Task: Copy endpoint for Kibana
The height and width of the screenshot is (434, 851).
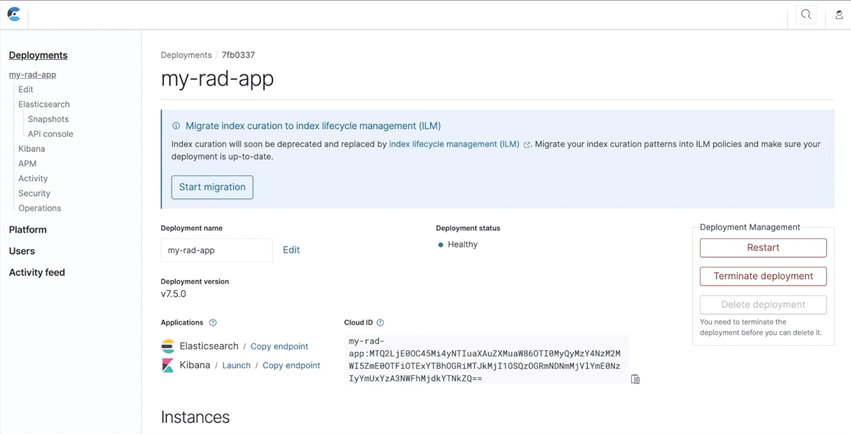Action: (x=291, y=365)
